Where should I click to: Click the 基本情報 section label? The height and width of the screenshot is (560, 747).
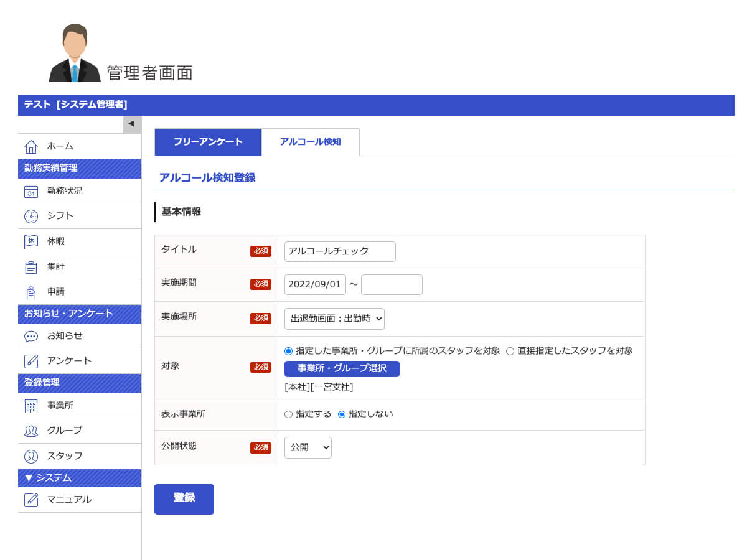[x=181, y=212]
